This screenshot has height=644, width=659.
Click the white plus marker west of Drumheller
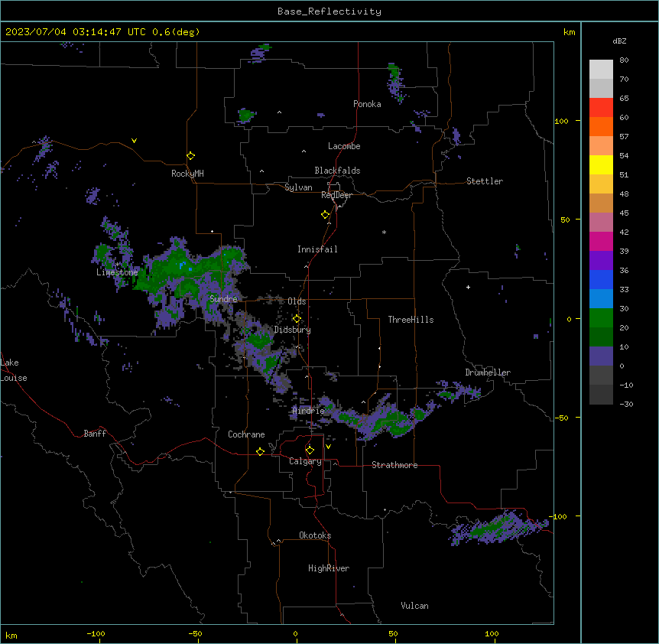[468, 287]
